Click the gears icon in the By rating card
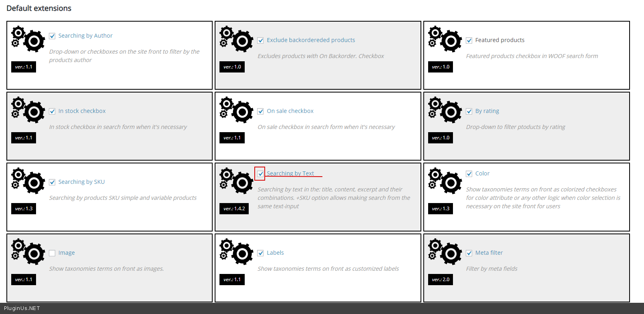The image size is (644, 314). tap(445, 110)
